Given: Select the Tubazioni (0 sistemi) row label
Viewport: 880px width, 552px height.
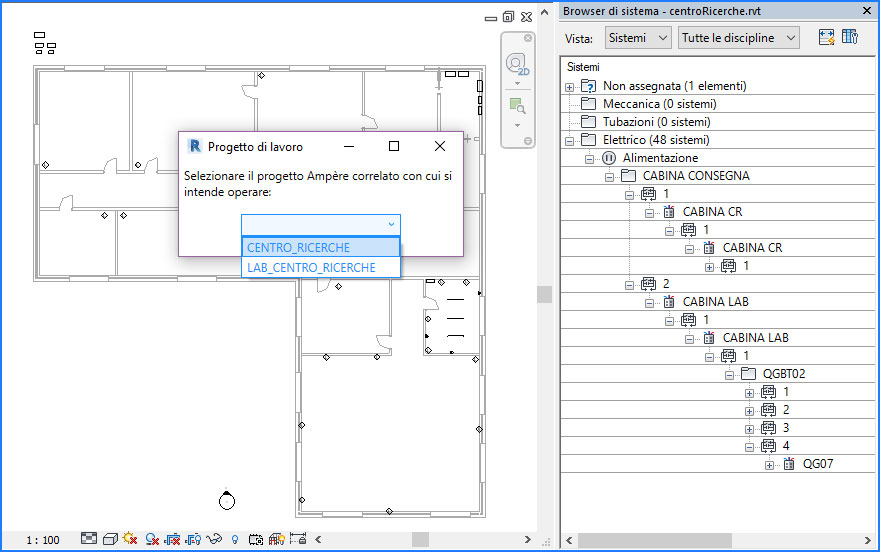Looking at the screenshot, I should point(656,122).
